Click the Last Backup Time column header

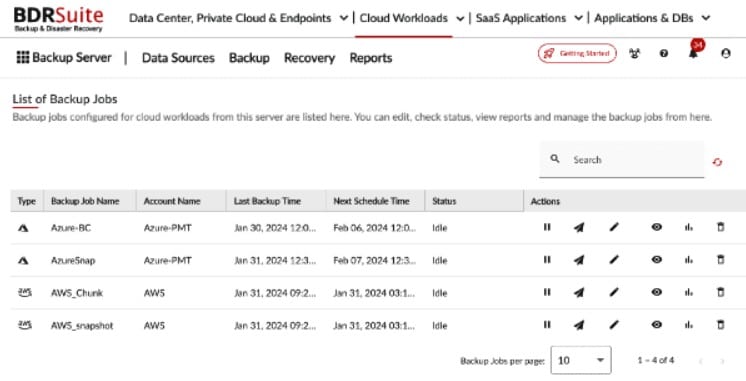tap(267, 201)
